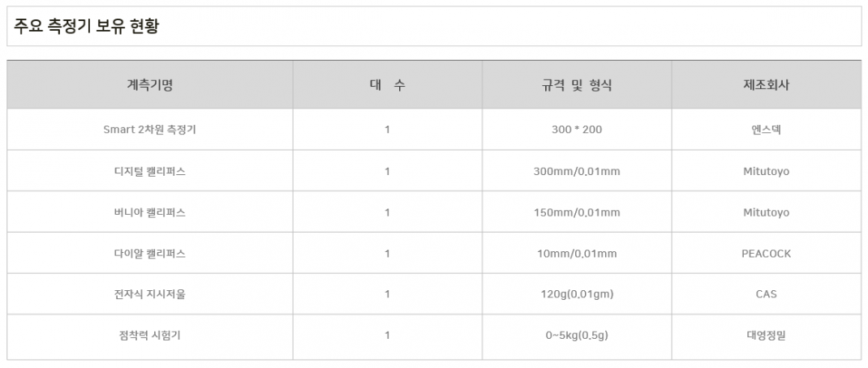The height and width of the screenshot is (368, 868).
Task: Click the 10mm/0.01mm specification cell
Action: tap(577, 254)
